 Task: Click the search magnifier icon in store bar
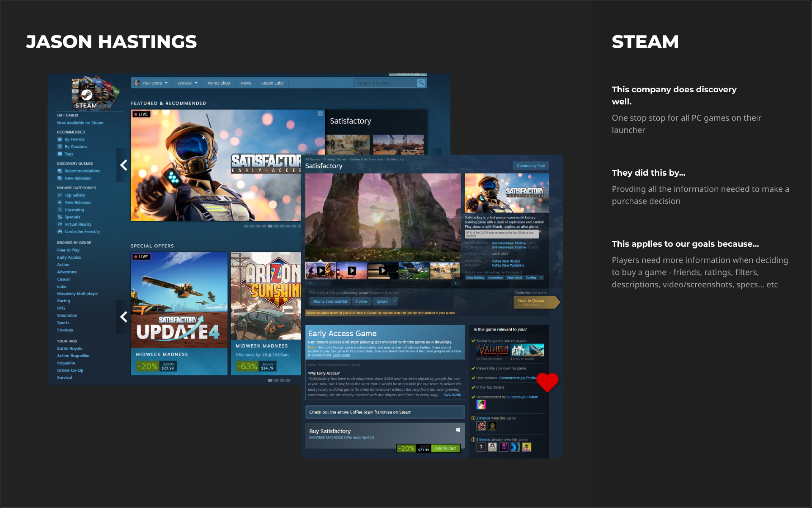(421, 83)
